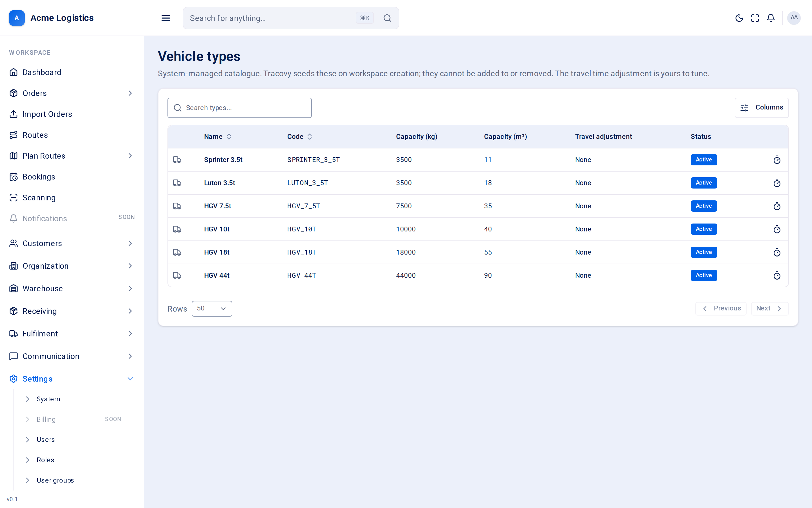The image size is (812, 508).
Task: Go to Next page
Action: pyautogui.click(x=769, y=308)
